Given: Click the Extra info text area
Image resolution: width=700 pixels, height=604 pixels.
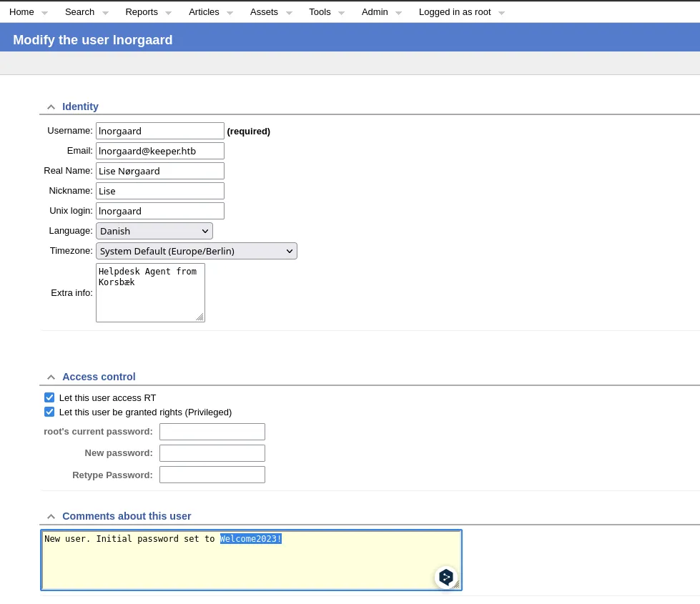Looking at the screenshot, I should pos(150,292).
